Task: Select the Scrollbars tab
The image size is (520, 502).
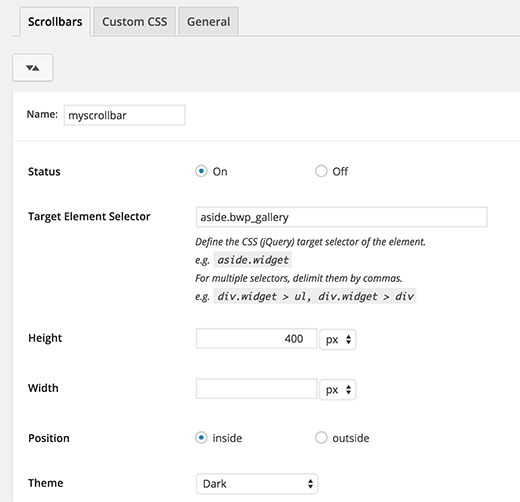Action: click(x=55, y=22)
